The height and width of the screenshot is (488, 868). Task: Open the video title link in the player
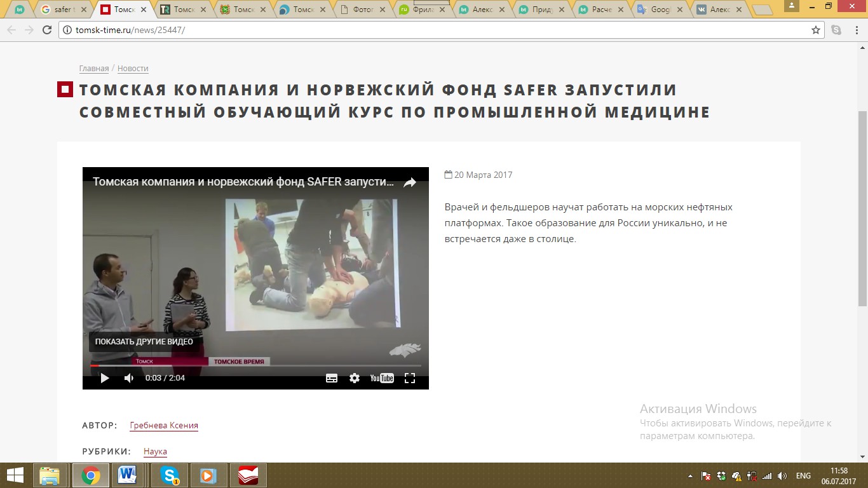tap(243, 182)
